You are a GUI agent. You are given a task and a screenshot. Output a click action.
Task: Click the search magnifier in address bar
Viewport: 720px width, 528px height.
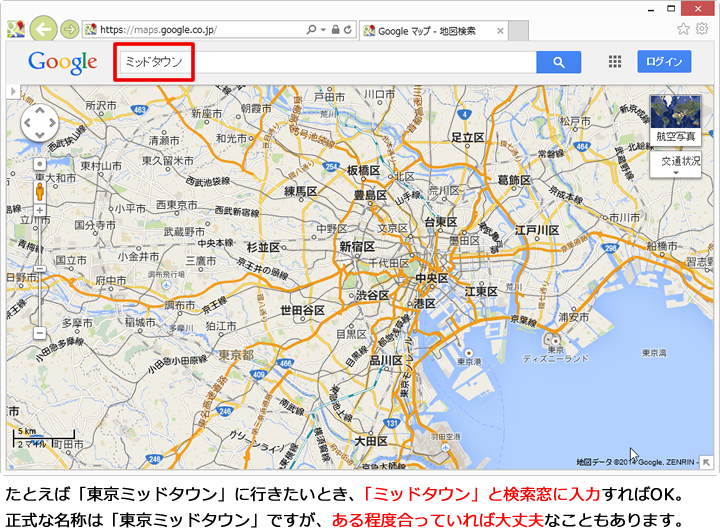click(x=311, y=30)
